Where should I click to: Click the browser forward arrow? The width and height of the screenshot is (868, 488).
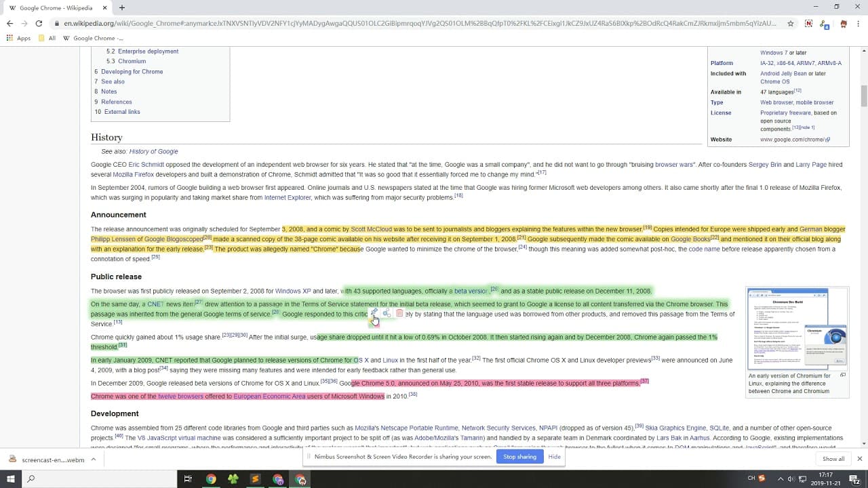coord(24,23)
